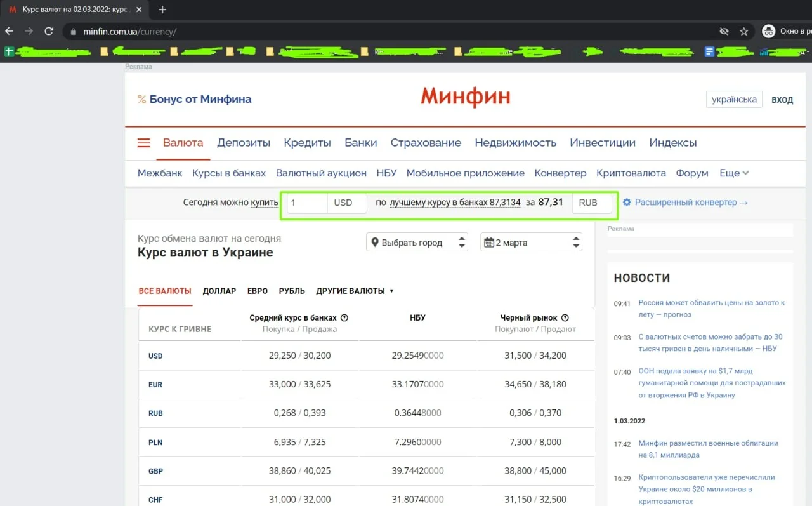Click the incognito profile icon
Image resolution: width=812 pixels, height=506 pixels.
[768, 31]
